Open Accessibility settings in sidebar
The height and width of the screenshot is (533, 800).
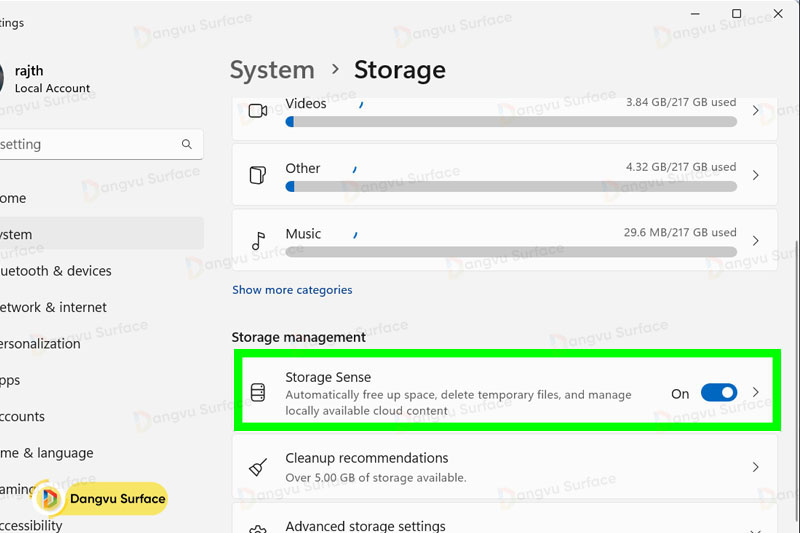(101, 525)
